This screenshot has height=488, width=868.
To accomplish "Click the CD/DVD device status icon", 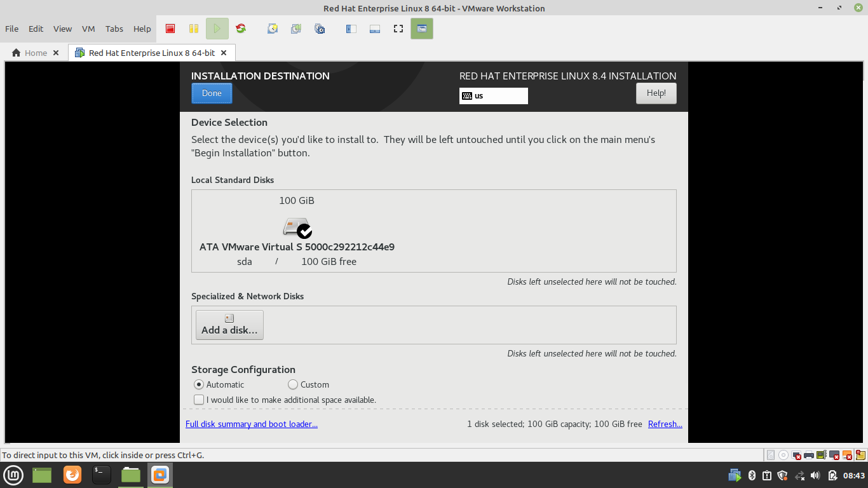I will (783, 455).
